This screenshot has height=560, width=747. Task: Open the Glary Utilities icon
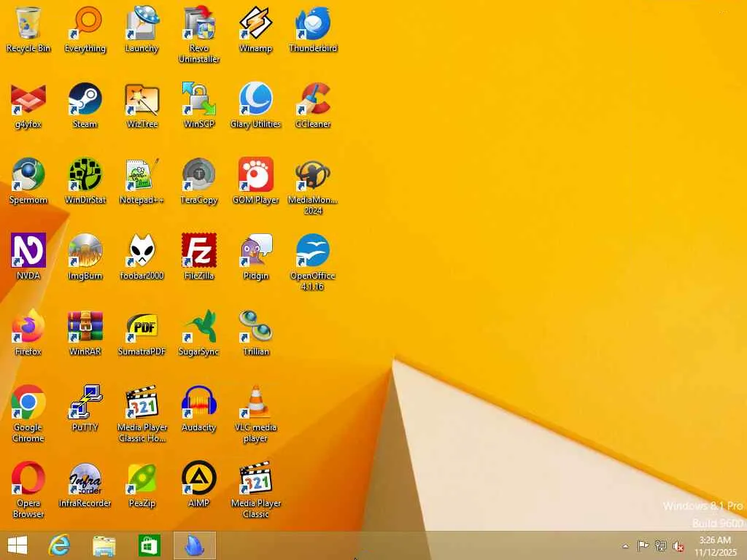tap(256, 106)
